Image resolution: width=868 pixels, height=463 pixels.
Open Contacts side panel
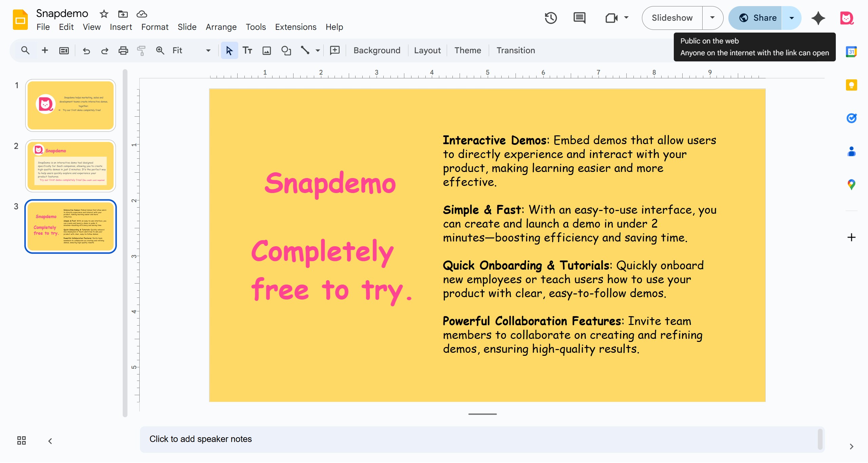coord(851,151)
